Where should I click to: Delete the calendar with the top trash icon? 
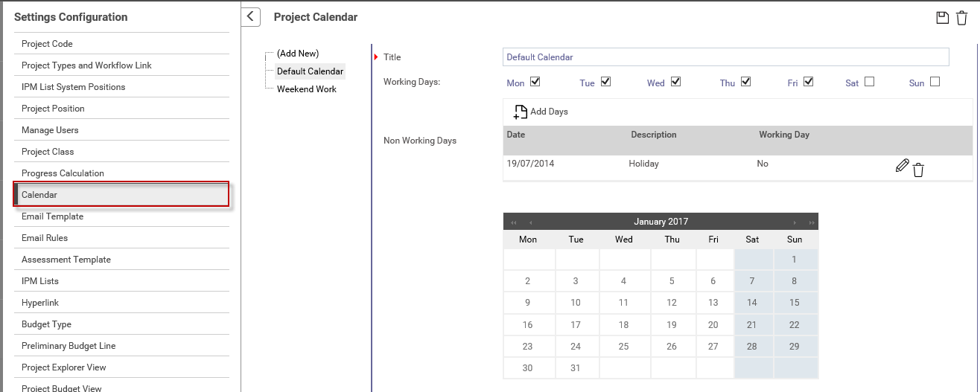[x=962, y=18]
